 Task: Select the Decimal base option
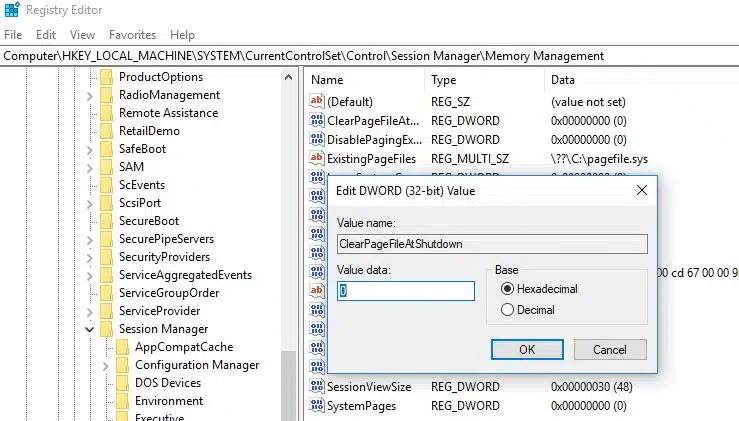click(x=508, y=310)
